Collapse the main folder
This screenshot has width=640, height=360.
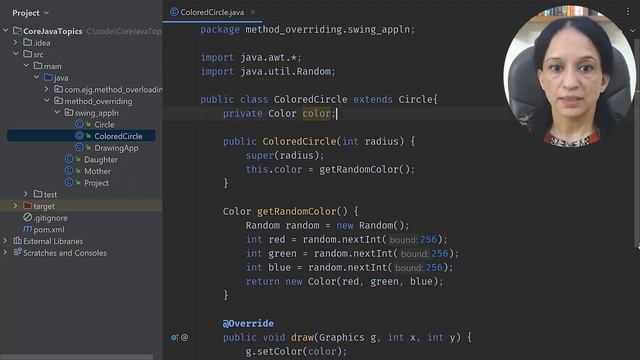(x=26, y=66)
